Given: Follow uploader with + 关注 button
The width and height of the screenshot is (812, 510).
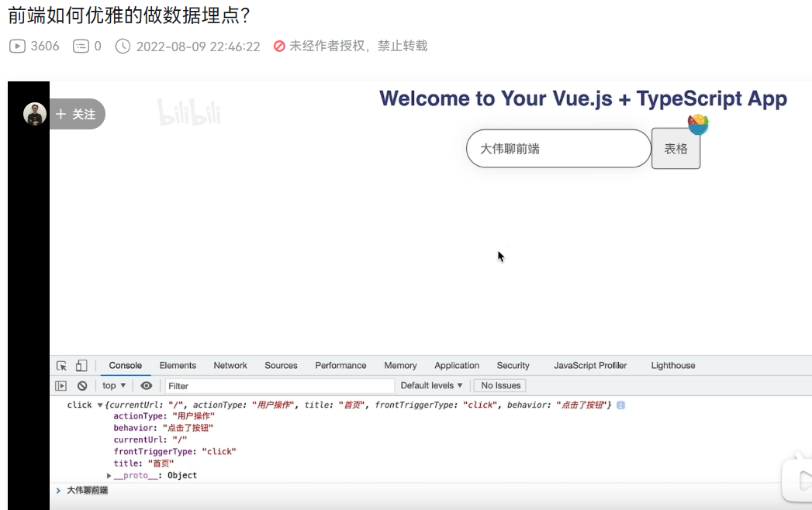Looking at the screenshot, I should click(x=77, y=114).
